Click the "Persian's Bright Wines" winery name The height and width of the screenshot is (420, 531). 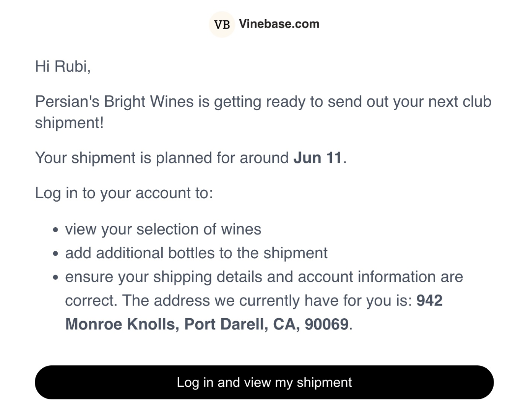(114, 102)
